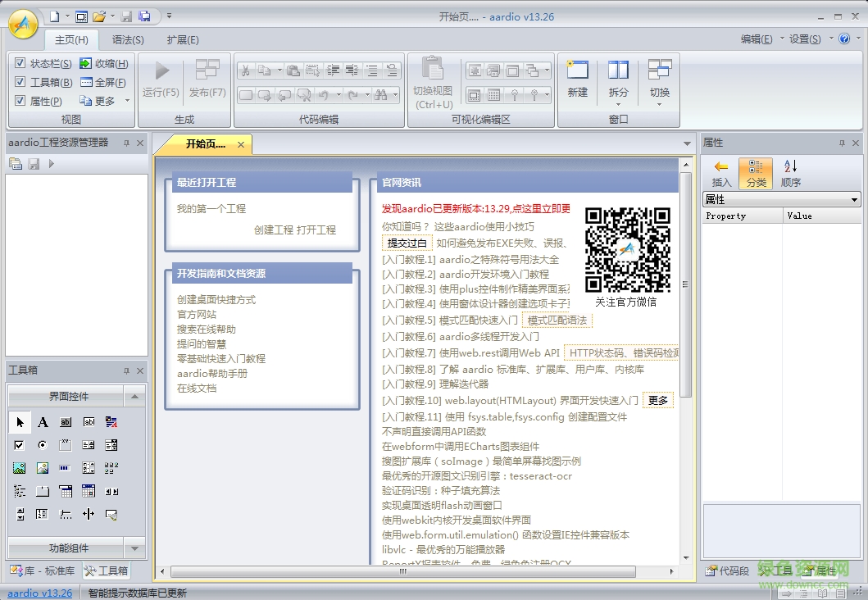868x600 pixels.
Task: Select the static text (A) control in toolbox
Action: (43, 421)
